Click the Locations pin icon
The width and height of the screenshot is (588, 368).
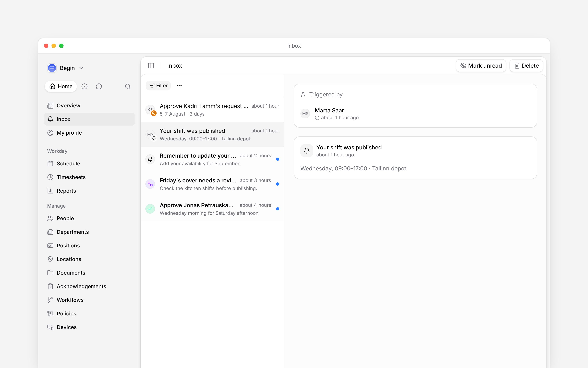(x=50, y=259)
